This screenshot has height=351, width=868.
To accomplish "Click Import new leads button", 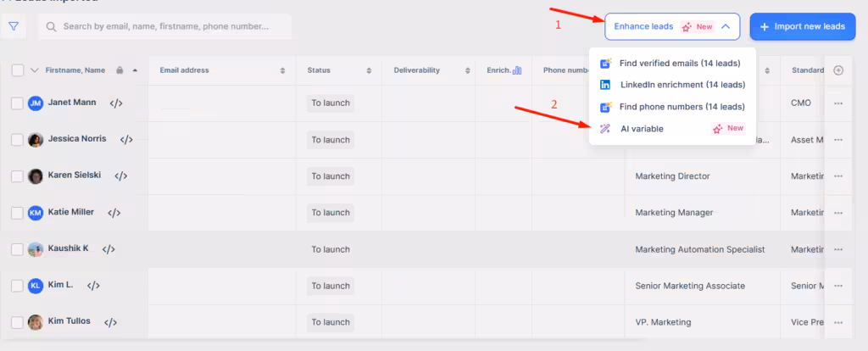I will pos(802,27).
